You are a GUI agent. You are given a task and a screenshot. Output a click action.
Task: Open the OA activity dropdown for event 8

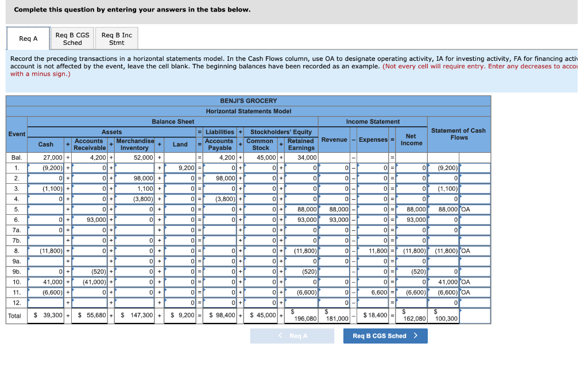pyautogui.click(x=475, y=250)
